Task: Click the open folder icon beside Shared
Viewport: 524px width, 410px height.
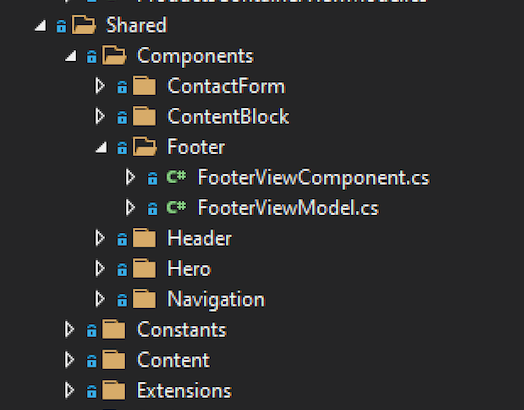Action: 84,25
